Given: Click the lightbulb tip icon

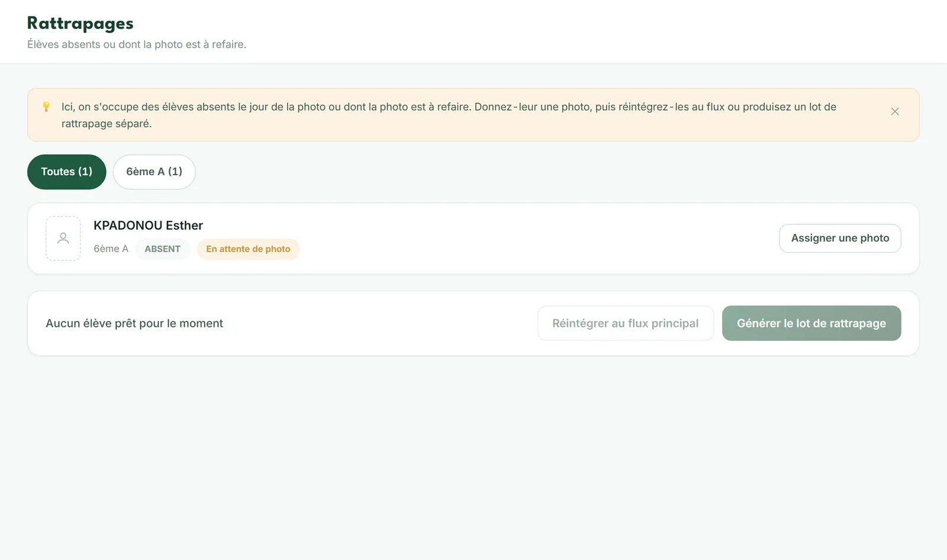Looking at the screenshot, I should pos(46,107).
